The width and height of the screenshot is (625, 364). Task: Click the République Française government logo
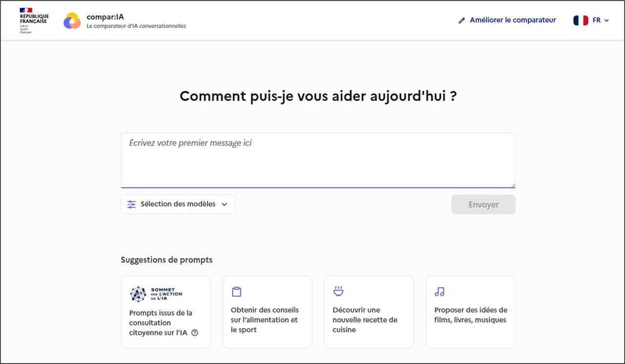coord(34,20)
